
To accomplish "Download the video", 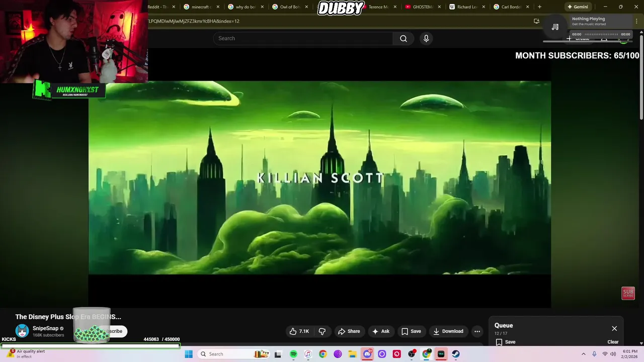I will (x=448, y=331).
